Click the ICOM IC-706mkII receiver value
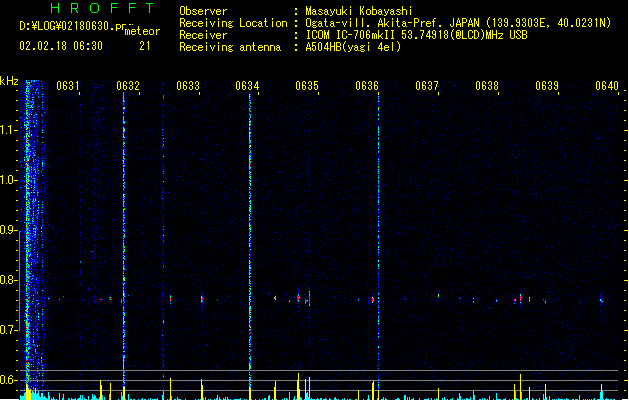Viewport: 629px width, 400px height. point(416,35)
